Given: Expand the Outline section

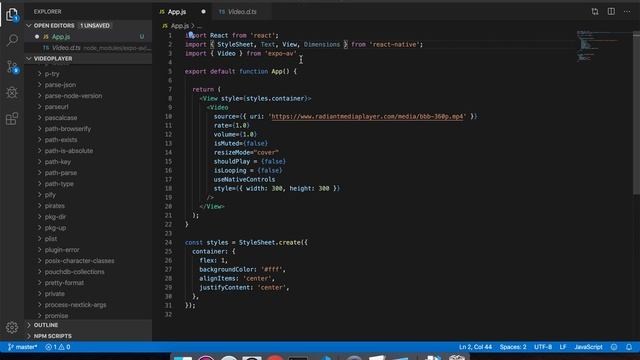Looking at the screenshot, I should (88, 325).
